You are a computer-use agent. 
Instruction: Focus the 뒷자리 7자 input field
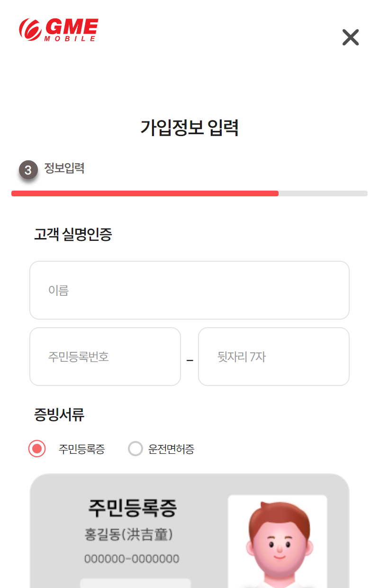(x=274, y=357)
